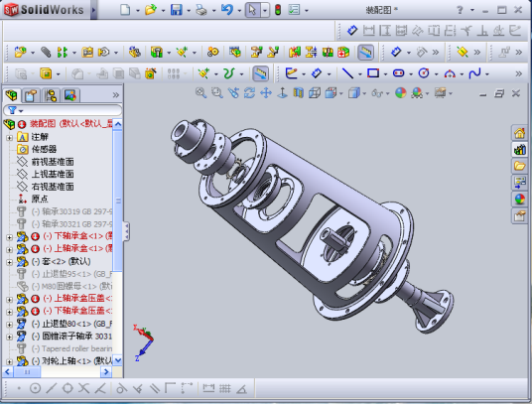Open the SolidWorks Resources home icon

(x=519, y=133)
